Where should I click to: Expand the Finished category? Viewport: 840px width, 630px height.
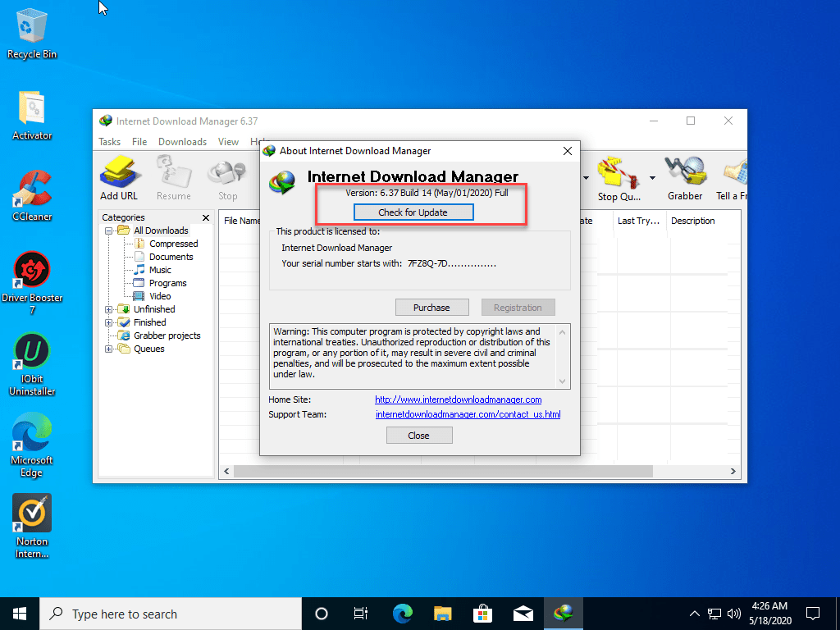pyautogui.click(x=109, y=322)
